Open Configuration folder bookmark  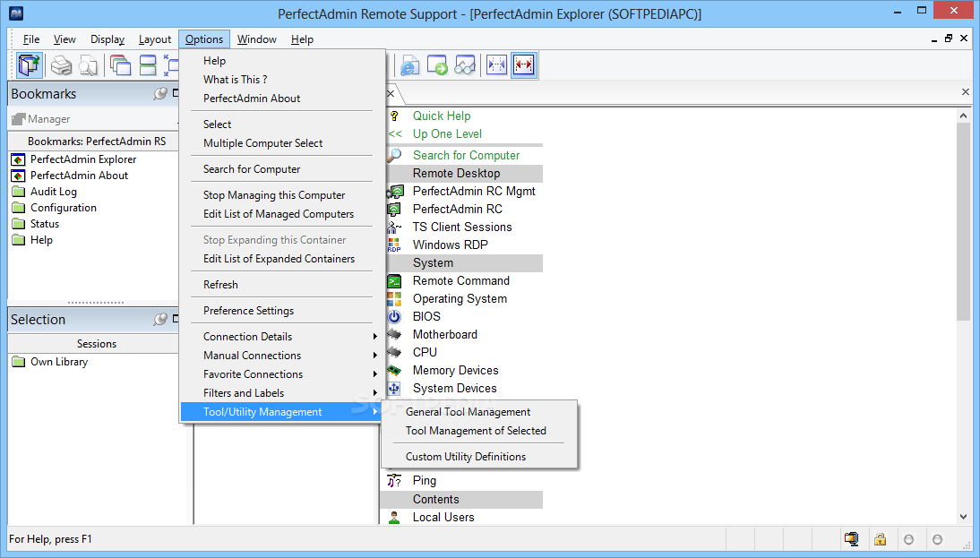63,208
